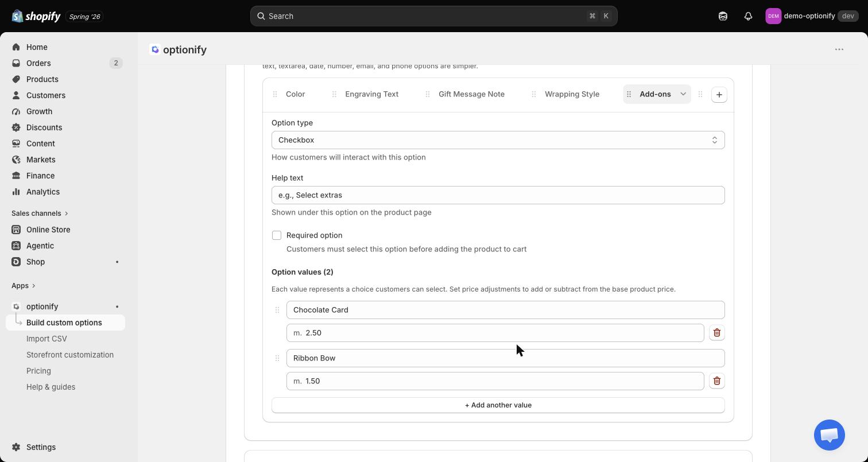868x462 pixels.
Task: Select the Wrapping Style tab
Action: tap(572, 94)
